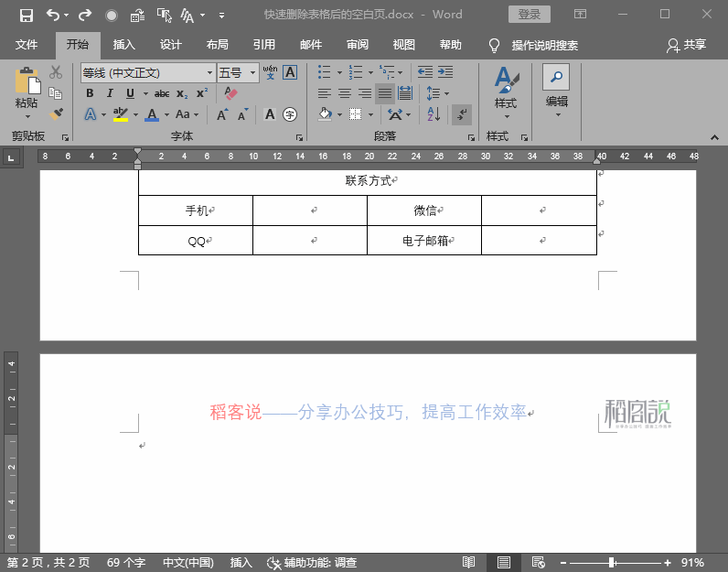The height and width of the screenshot is (572, 728).
Task: Apply subscript formatting
Action: [182, 94]
